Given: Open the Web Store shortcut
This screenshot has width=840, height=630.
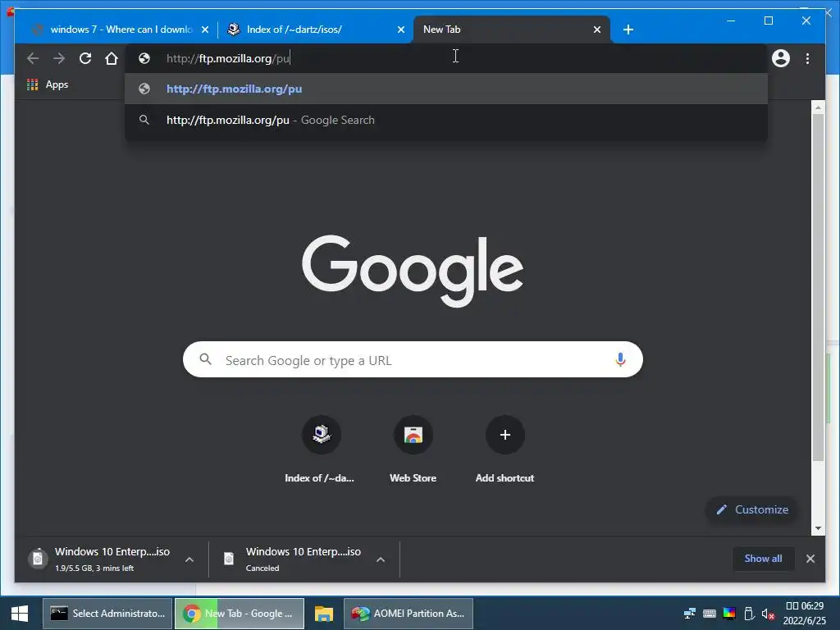Looking at the screenshot, I should 413,450.
